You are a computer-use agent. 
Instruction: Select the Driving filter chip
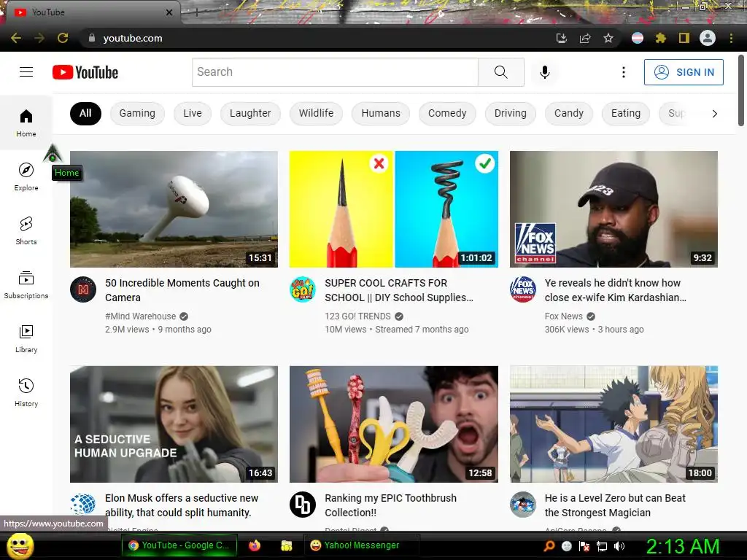[510, 113]
